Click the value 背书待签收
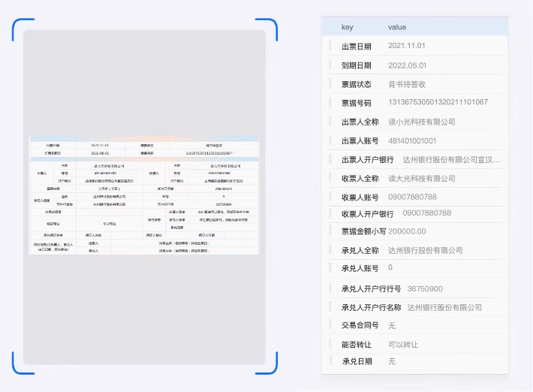 pos(407,84)
